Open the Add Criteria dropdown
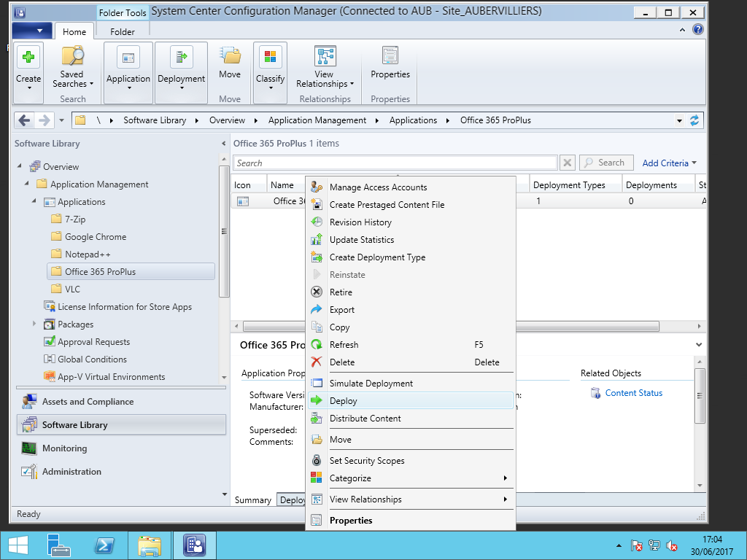747x560 pixels. pos(670,163)
